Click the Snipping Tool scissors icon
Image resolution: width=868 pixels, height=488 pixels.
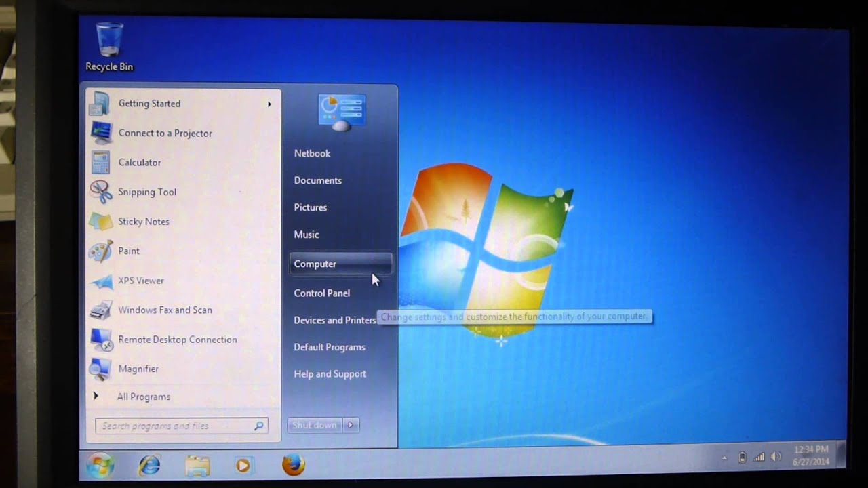tap(100, 192)
